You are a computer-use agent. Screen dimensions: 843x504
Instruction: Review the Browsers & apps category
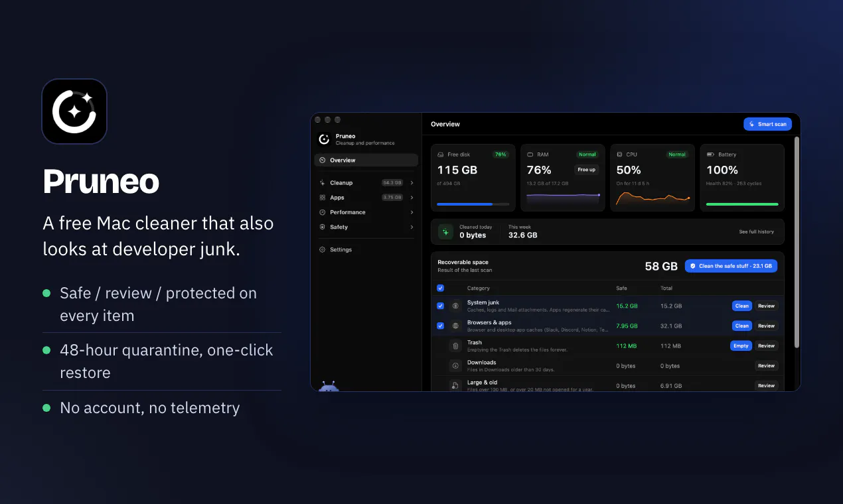766,326
